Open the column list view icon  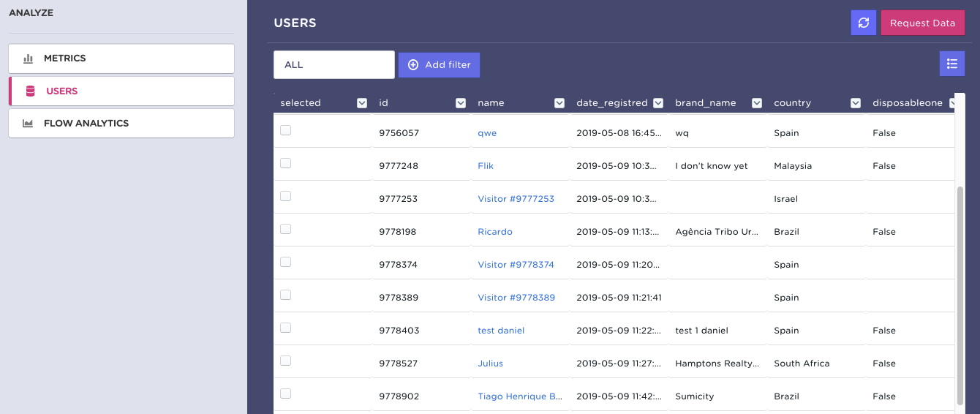point(951,64)
